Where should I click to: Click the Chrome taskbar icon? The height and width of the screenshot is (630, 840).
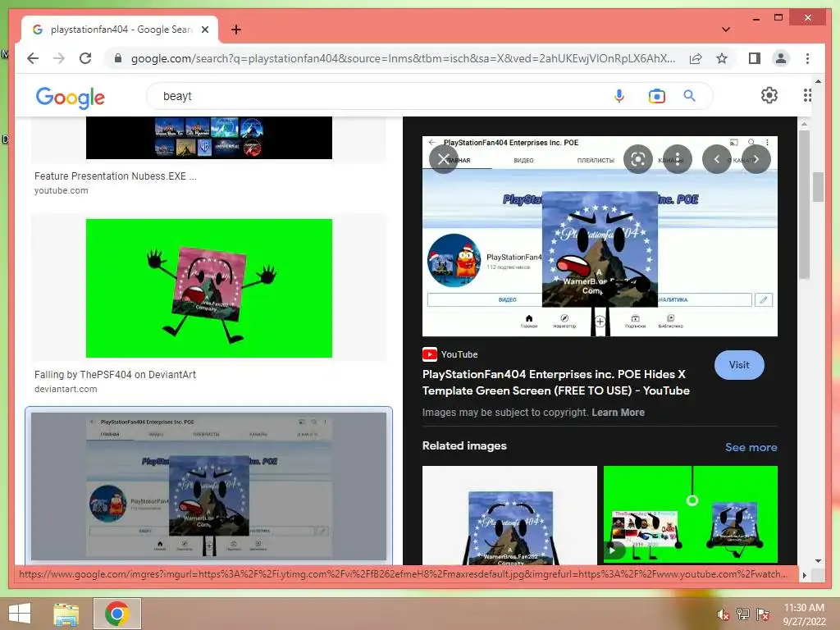pyautogui.click(x=117, y=614)
